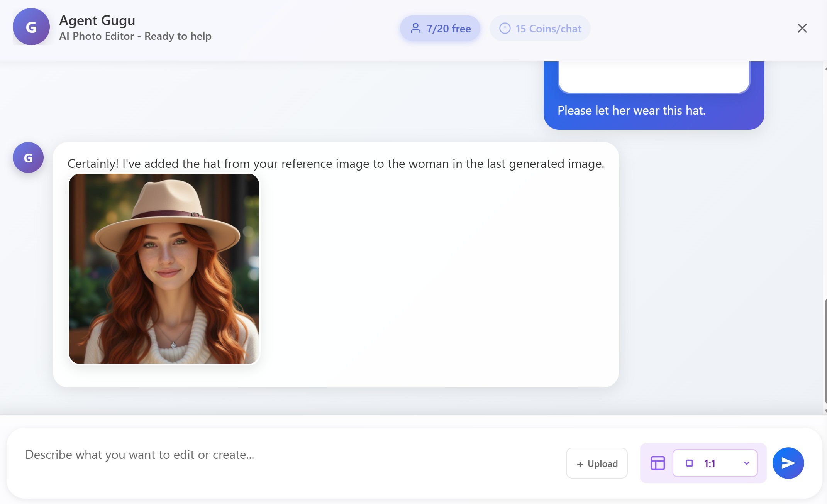Image resolution: width=827 pixels, height=504 pixels.
Task: Click the person icon in the free-quota badge
Action: tap(415, 28)
